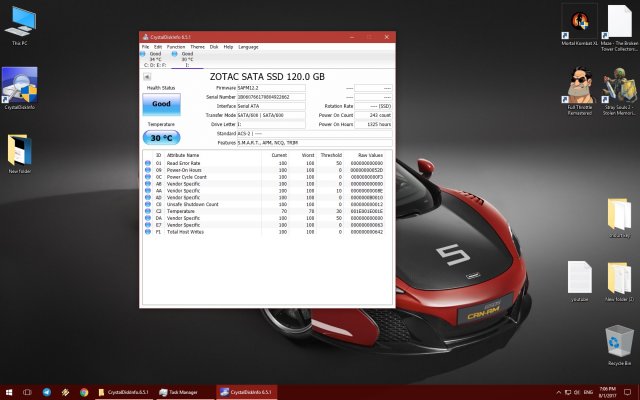This screenshot has height=400, width=640.
Task: Switch to Task Manager in taskbar
Action: click(183, 392)
